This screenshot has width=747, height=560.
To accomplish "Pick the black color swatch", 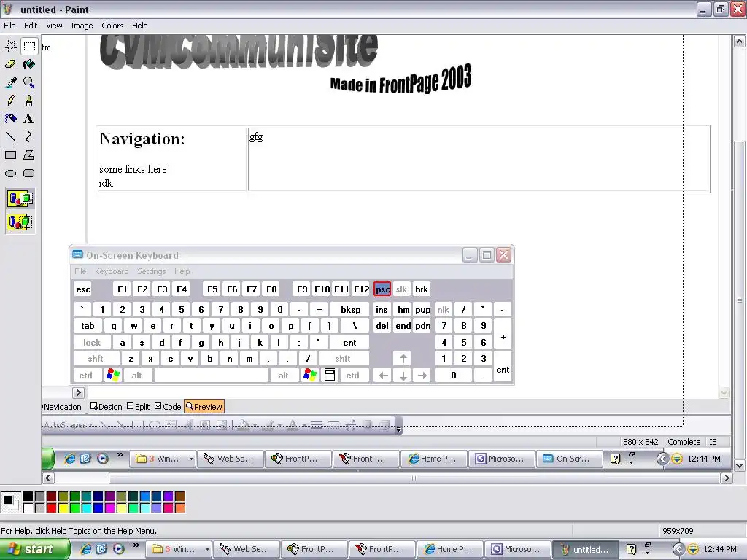I will 28,497.
